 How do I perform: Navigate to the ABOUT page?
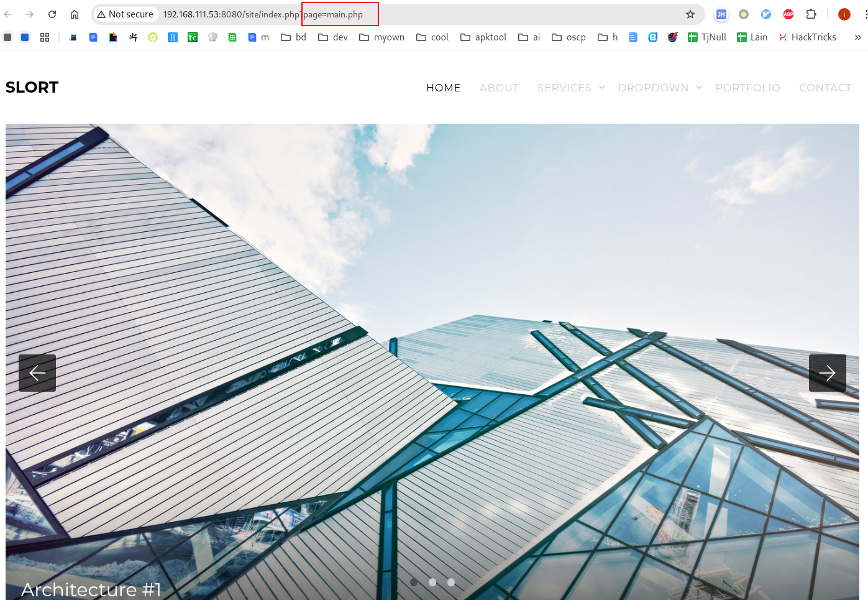pyautogui.click(x=499, y=88)
